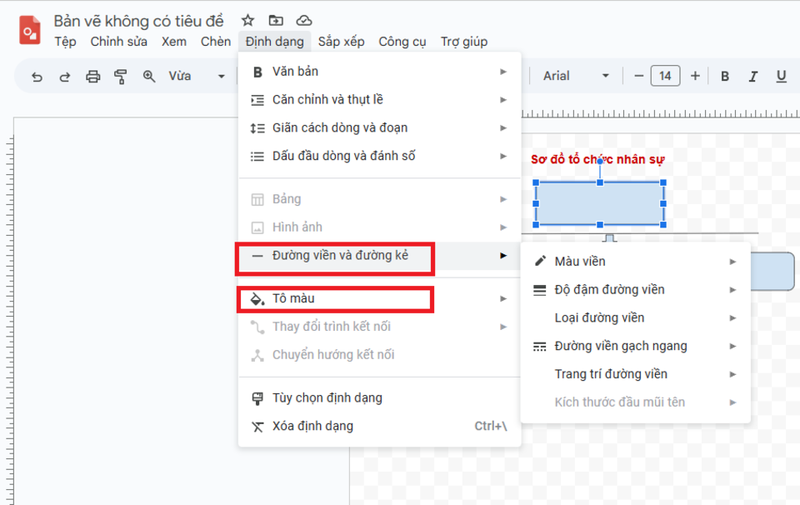Open the Độ đậm đường viền submenu
Image resolution: width=800 pixels, height=505 pixels.
pos(636,290)
